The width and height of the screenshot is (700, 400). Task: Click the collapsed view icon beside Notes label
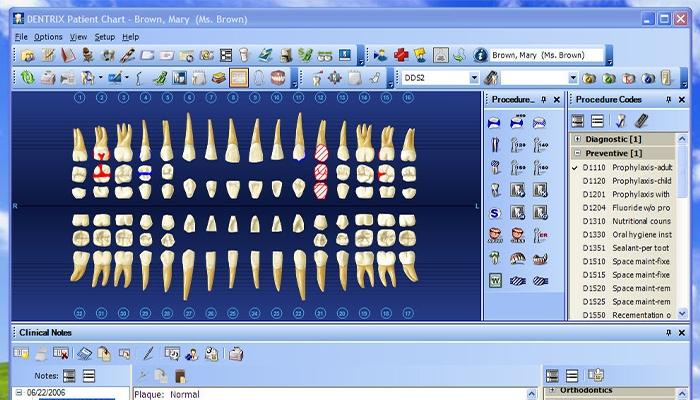coord(69,376)
